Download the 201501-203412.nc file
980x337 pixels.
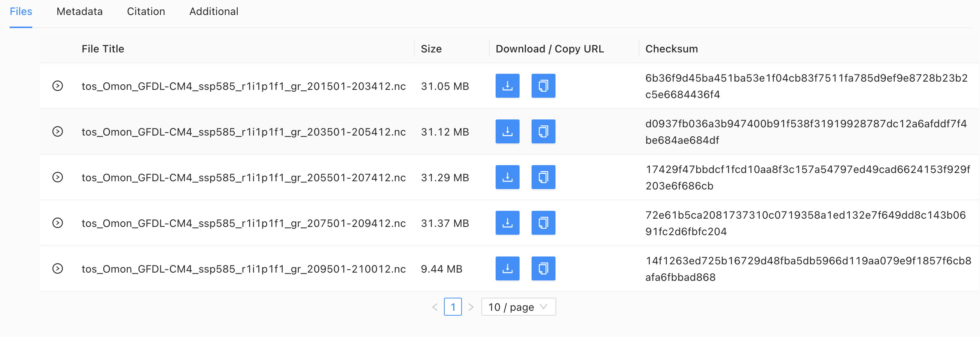tap(507, 86)
